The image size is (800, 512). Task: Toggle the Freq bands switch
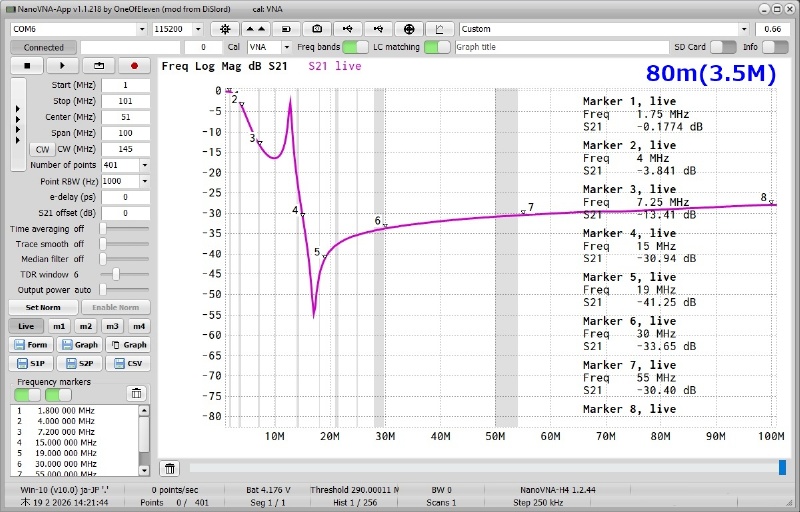355,47
